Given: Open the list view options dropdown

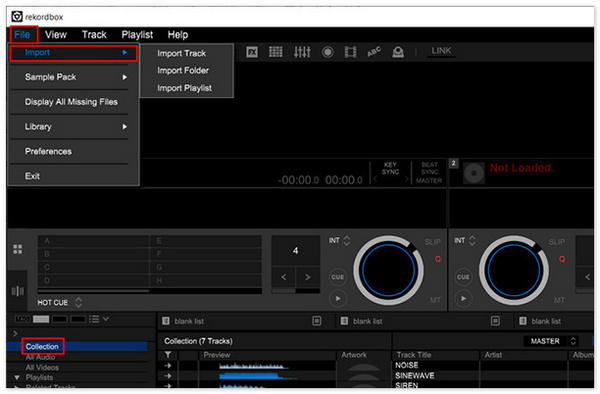Looking at the screenshot, I should (x=99, y=319).
